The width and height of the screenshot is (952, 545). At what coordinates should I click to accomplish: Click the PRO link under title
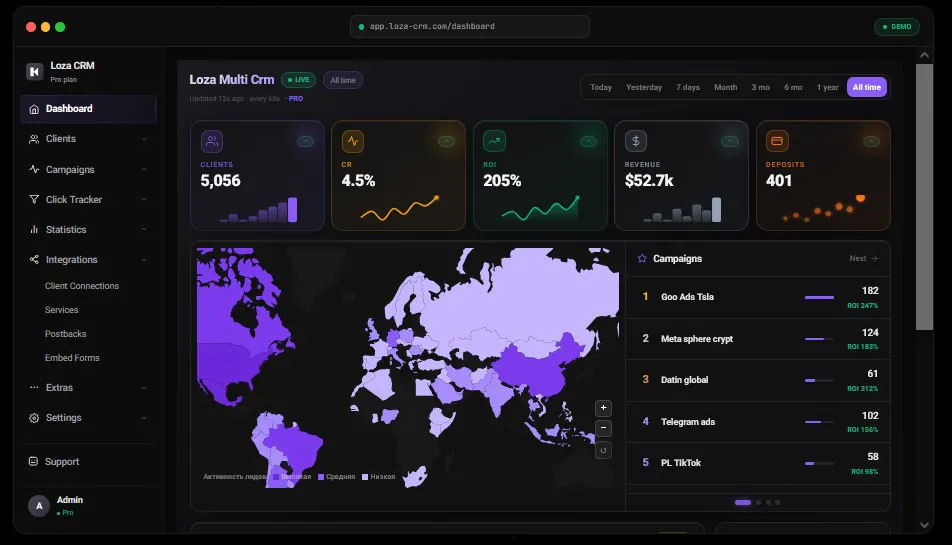pyautogui.click(x=296, y=99)
